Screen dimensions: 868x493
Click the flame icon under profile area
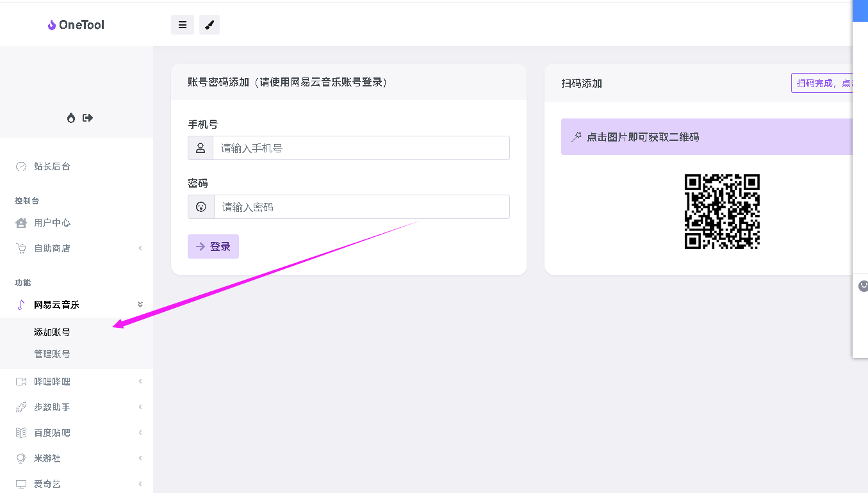point(71,118)
